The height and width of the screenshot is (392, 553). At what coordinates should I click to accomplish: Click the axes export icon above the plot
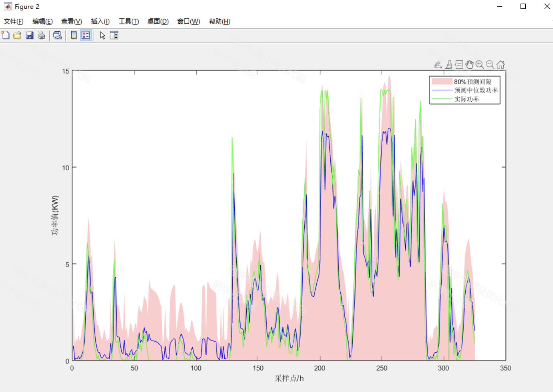pos(438,65)
